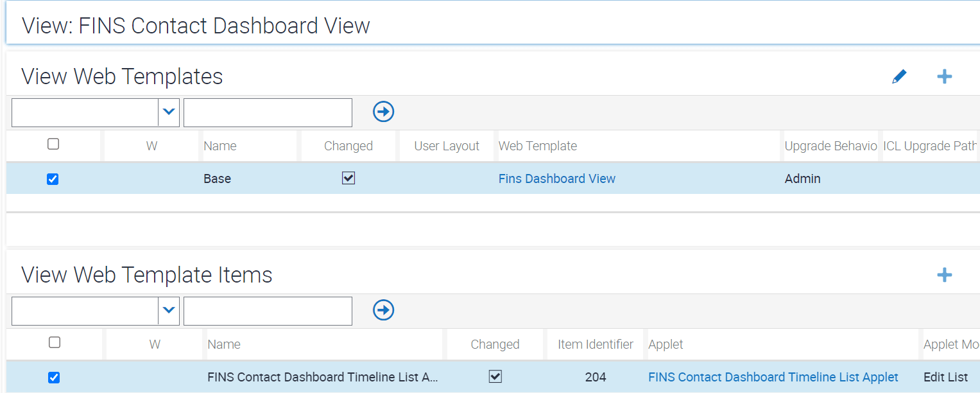
Task: Open the Fins Dashboard View link
Action: click(556, 179)
